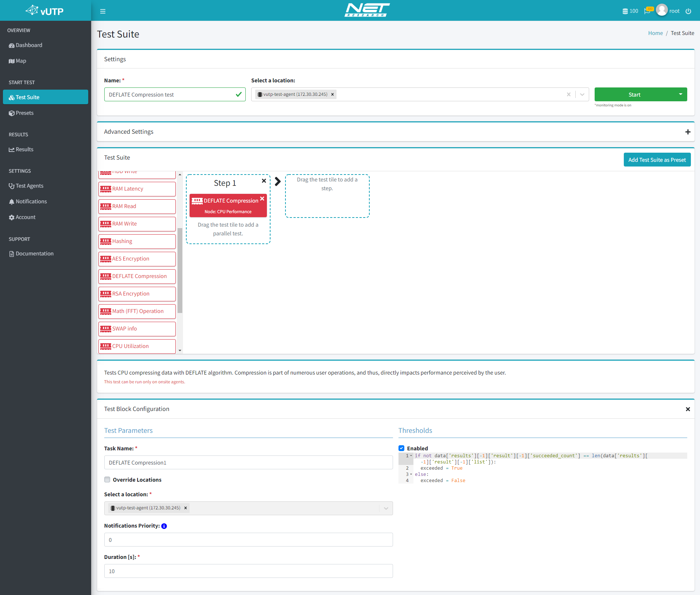Click the CPU Utilization tile icon
The height and width of the screenshot is (595, 700).
pos(106,346)
